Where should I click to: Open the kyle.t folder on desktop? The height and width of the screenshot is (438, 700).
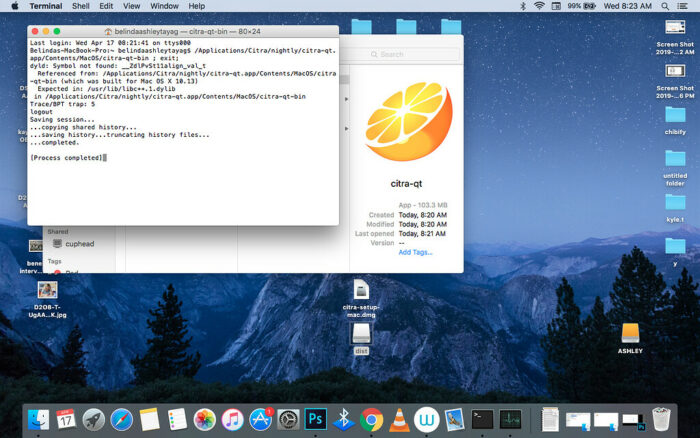point(675,208)
